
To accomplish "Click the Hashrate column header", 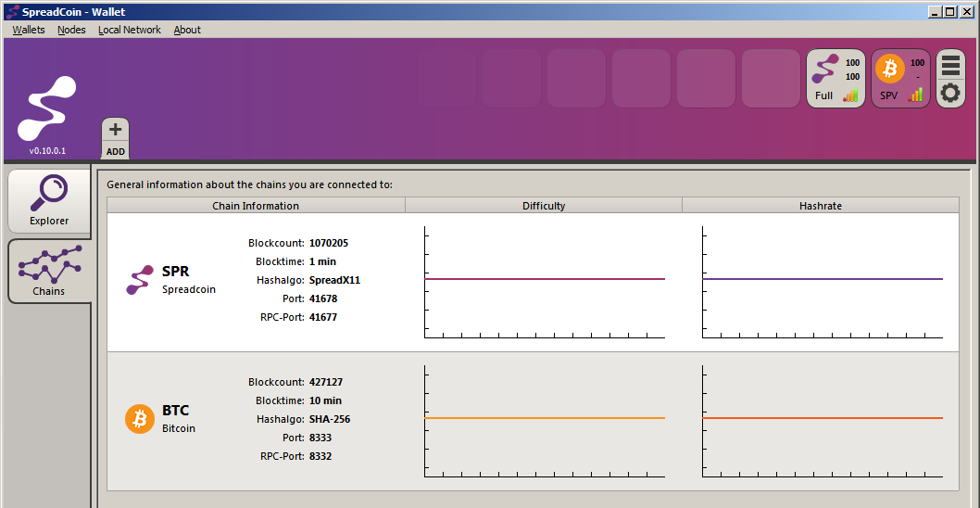I will pyautogui.click(x=821, y=205).
